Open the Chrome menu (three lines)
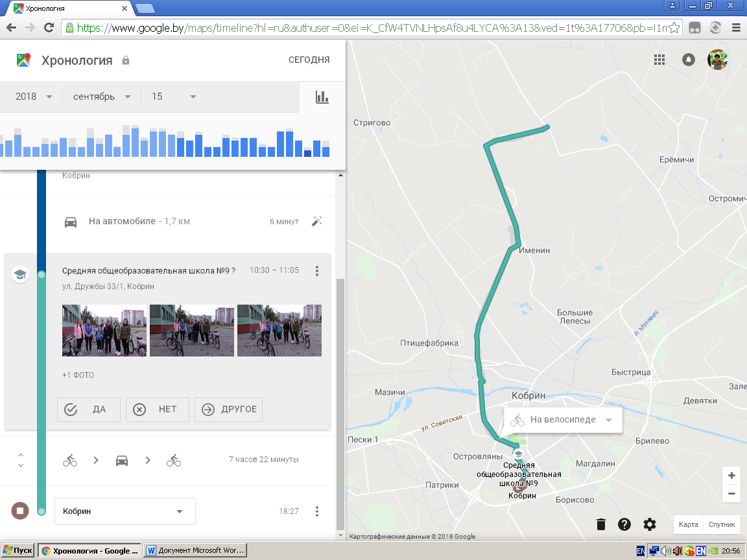Screen dimensions: 747x560 (x=736, y=28)
